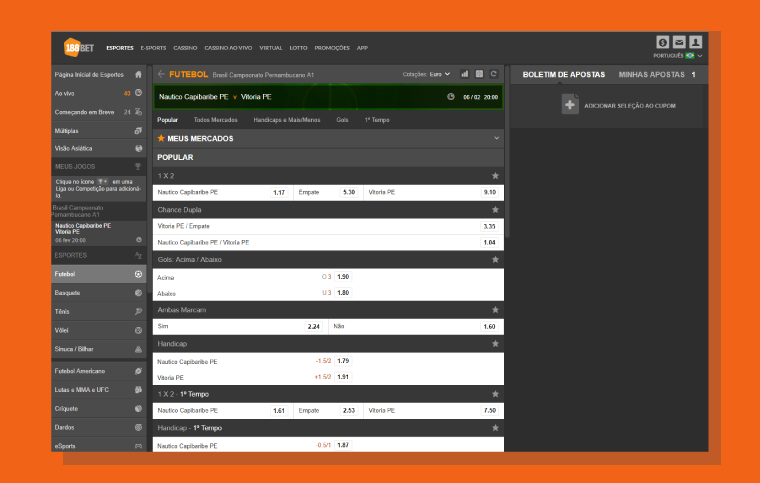Open Começando em Breve section
Image resolution: width=760 pixels, height=483 pixels.
(x=98, y=112)
